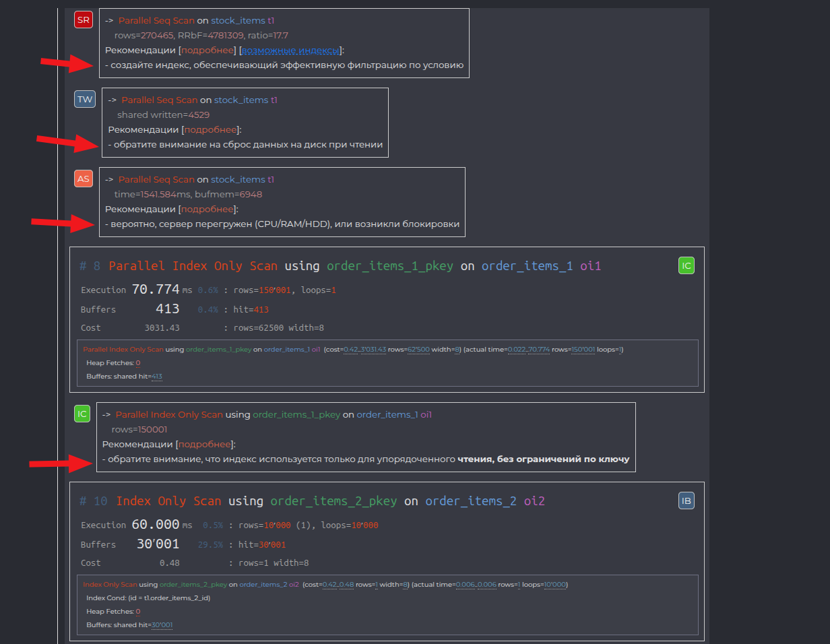Click the green IC badge beside the recommendation block
The width and height of the screenshot is (830, 644).
pos(82,413)
